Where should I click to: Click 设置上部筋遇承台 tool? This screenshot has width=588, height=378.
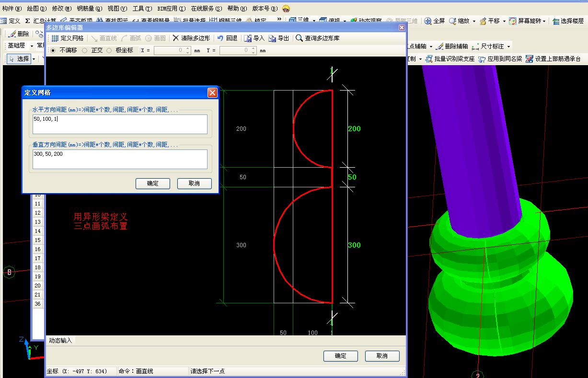(x=553, y=59)
